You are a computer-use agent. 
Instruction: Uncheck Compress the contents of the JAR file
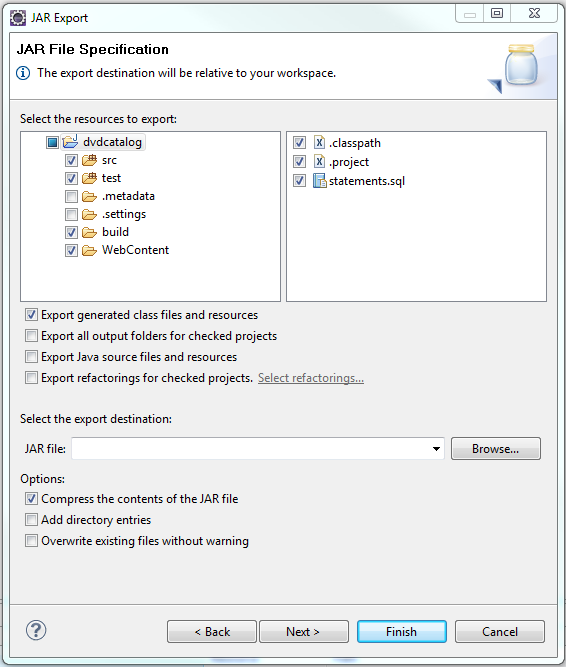pyautogui.click(x=31, y=499)
